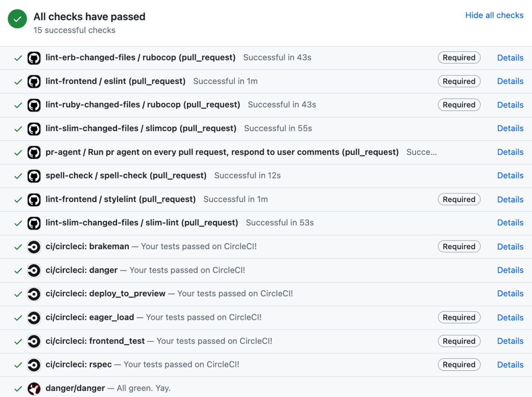Image resolution: width=532 pixels, height=397 pixels.
Task: View Details of the pr-agent check
Action: tap(510, 152)
